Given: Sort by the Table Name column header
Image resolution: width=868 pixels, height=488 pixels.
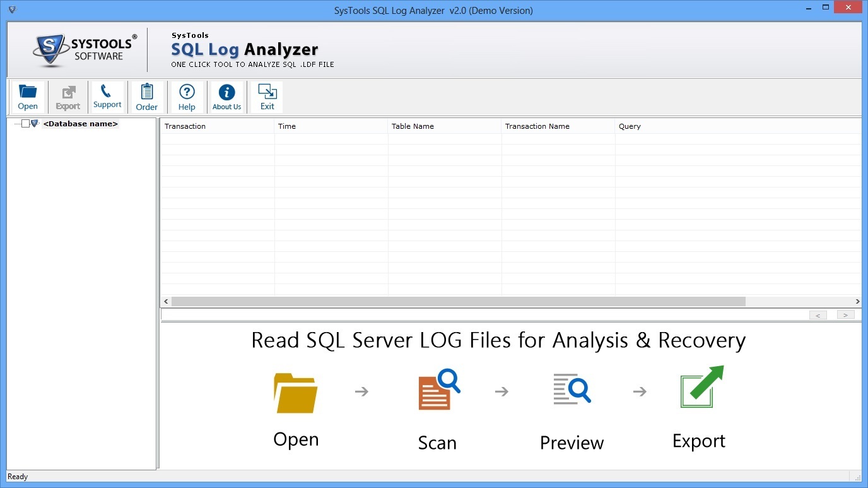Looking at the screenshot, I should point(445,126).
